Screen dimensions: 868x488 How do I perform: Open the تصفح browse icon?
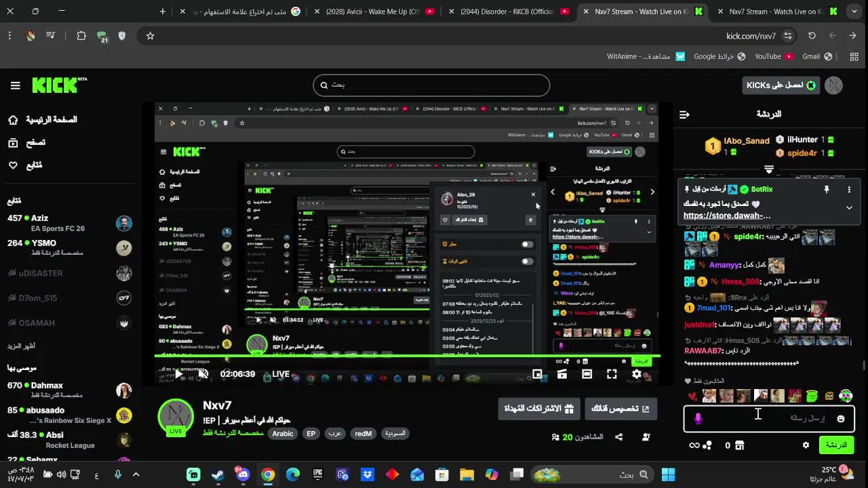click(13, 142)
